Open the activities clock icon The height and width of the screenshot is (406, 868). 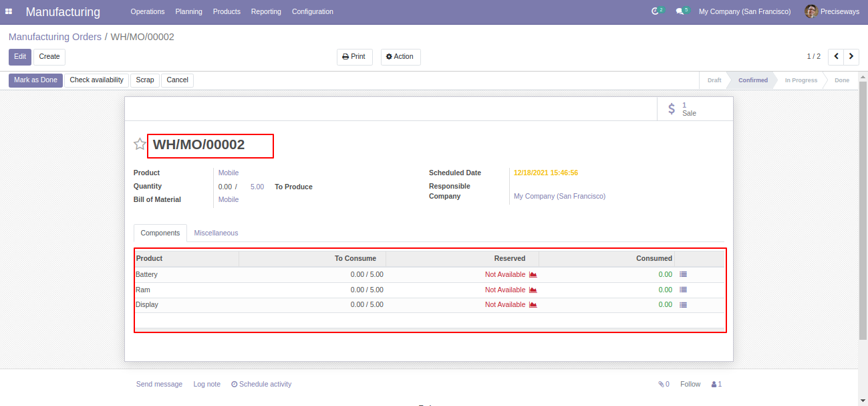point(655,11)
